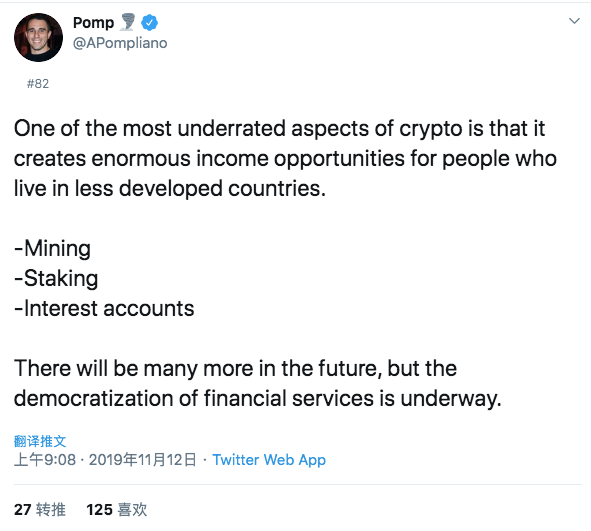Open the Twitter Web App source link
591x531 pixels.
(x=269, y=460)
